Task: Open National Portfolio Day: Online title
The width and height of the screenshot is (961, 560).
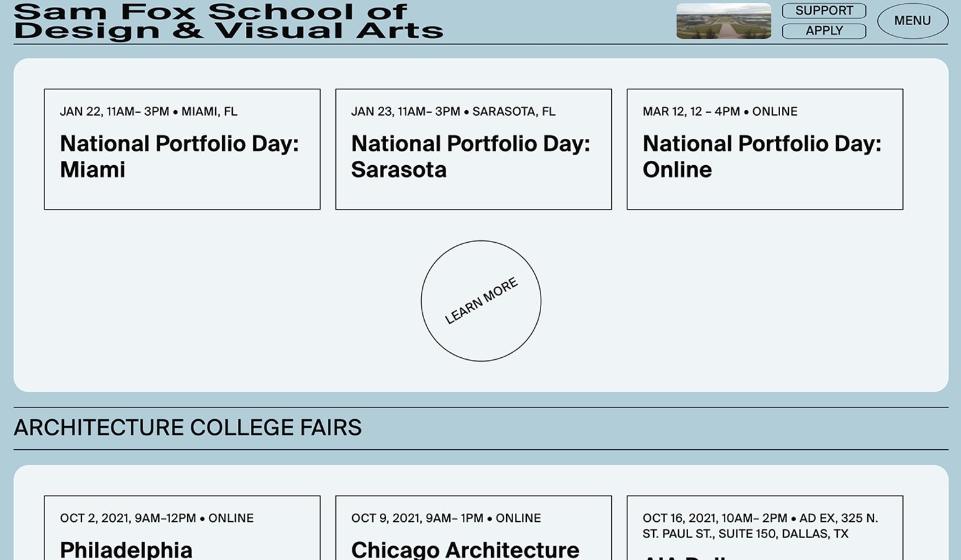Action: pos(761,156)
